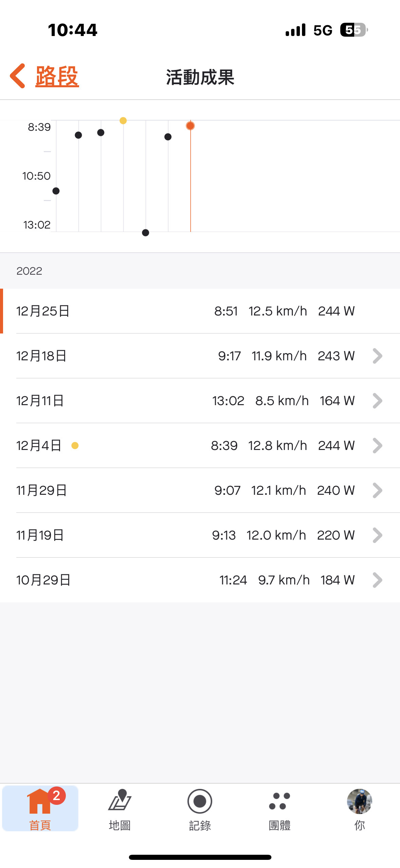400x868 pixels.
Task: Open the 路段 back link
Action: point(57,76)
